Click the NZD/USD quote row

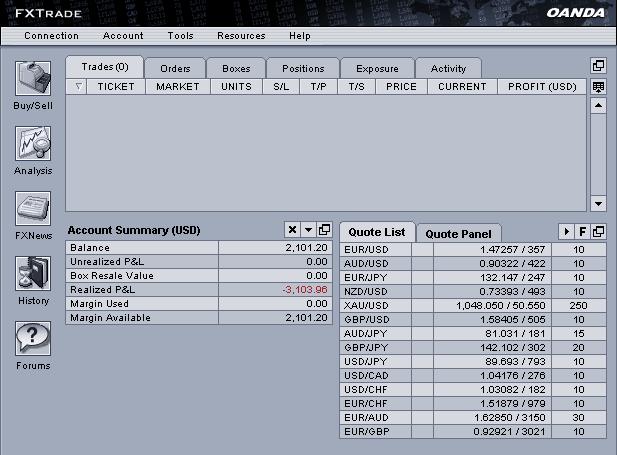coord(473,292)
